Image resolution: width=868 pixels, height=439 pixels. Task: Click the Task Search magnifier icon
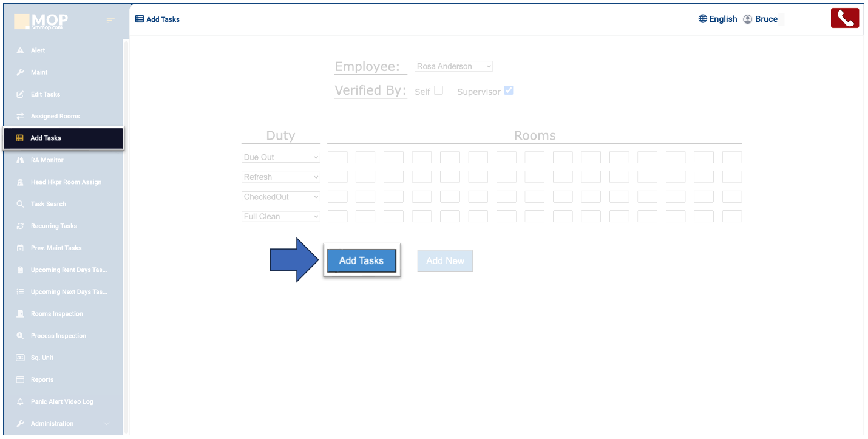20,204
